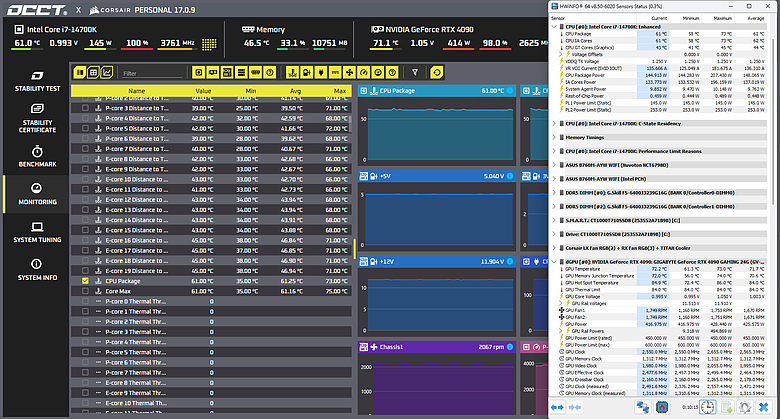Click in the sensor Filter text field
Viewport: 780px width, 419px height.
[x=153, y=73]
